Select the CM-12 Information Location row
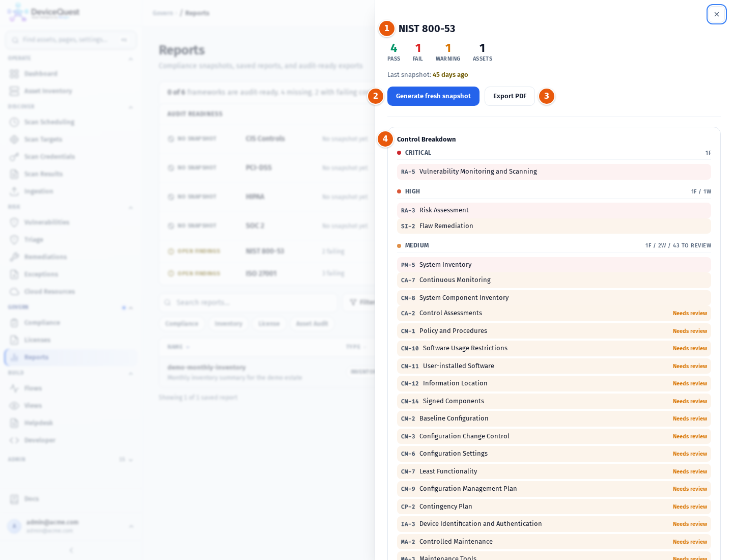The width and height of the screenshot is (733, 560). coord(554,383)
